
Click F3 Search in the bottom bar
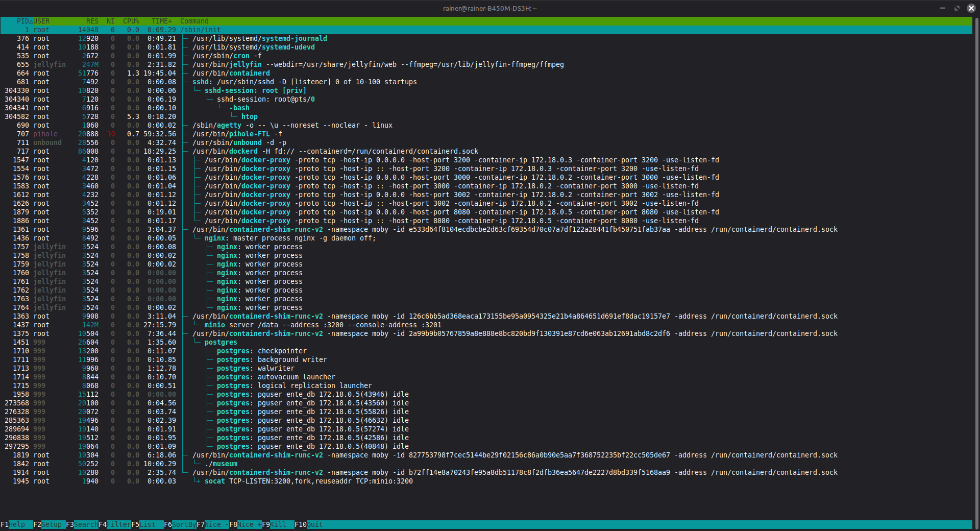[x=85, y=524]
